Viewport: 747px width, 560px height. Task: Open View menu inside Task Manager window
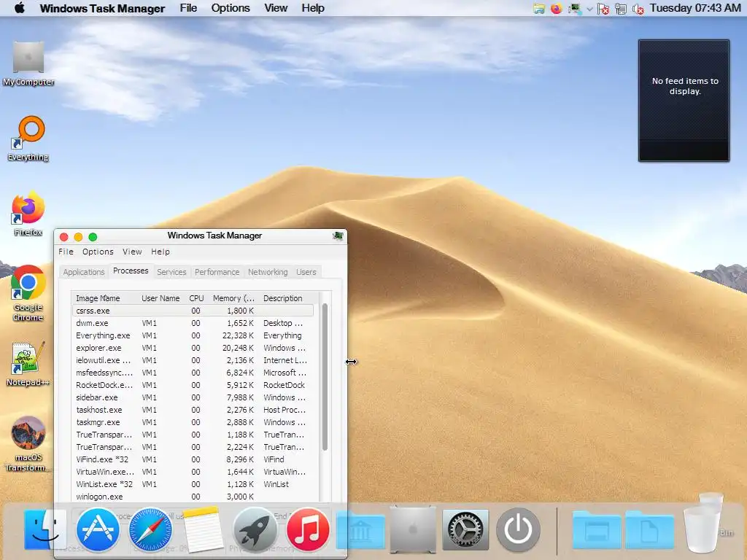(132, 252)
